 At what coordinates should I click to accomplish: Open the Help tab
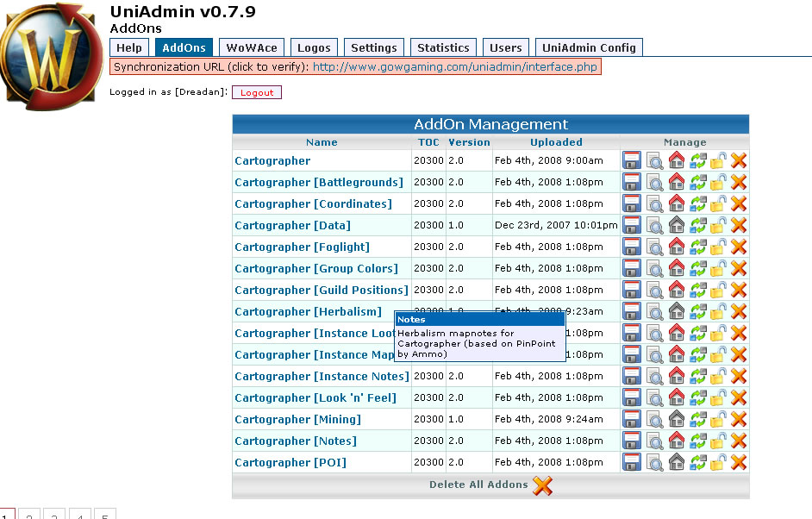coord(129,47)
